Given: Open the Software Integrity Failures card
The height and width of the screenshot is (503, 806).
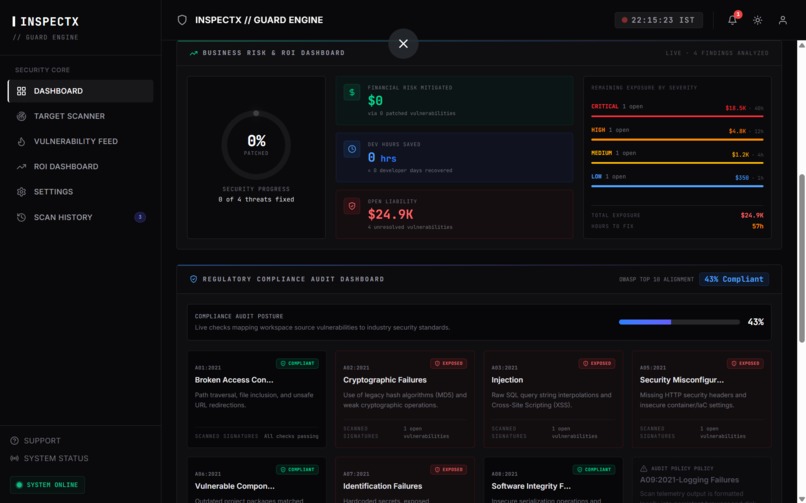Looking at the screenshot, I should 553,480.
